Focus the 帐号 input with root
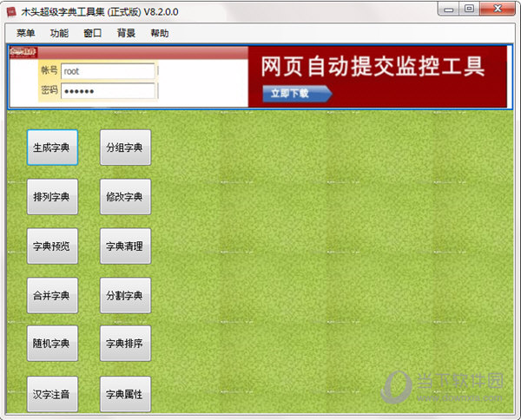 108,71
